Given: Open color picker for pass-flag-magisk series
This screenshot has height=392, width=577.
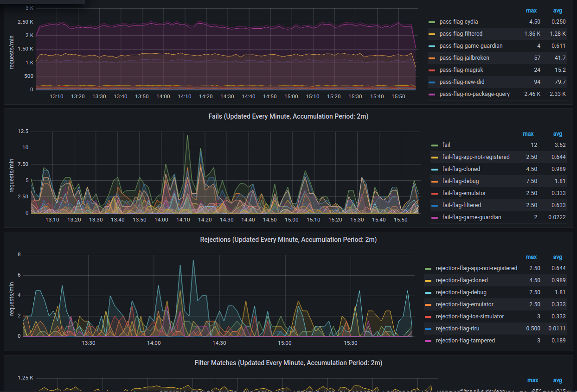Looking at the screenshot, I should click(431, 70).
